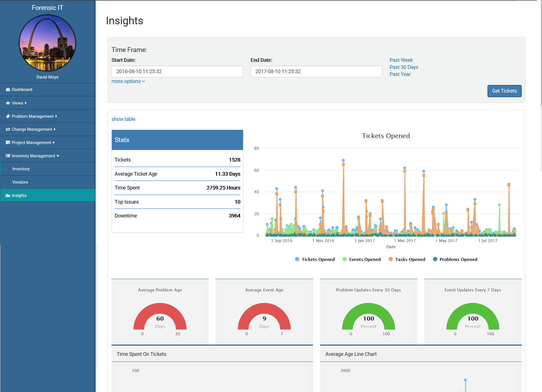
Task: Toggle the Tasks Opened legend series
Action: pos(410,259)
